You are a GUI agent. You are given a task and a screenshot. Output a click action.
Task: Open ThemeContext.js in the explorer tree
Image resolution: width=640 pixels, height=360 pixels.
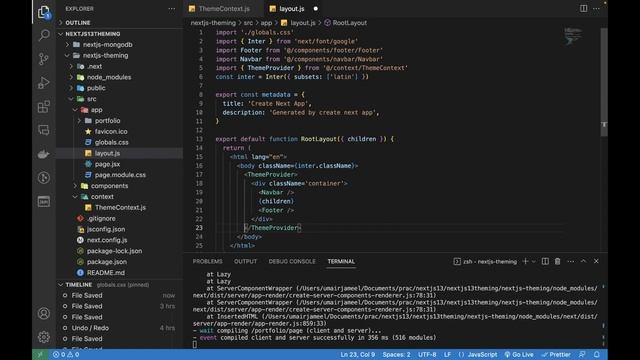120,207
